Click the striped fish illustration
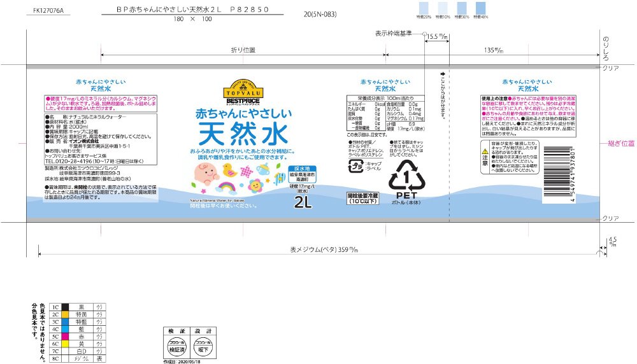 click(280, 178)
